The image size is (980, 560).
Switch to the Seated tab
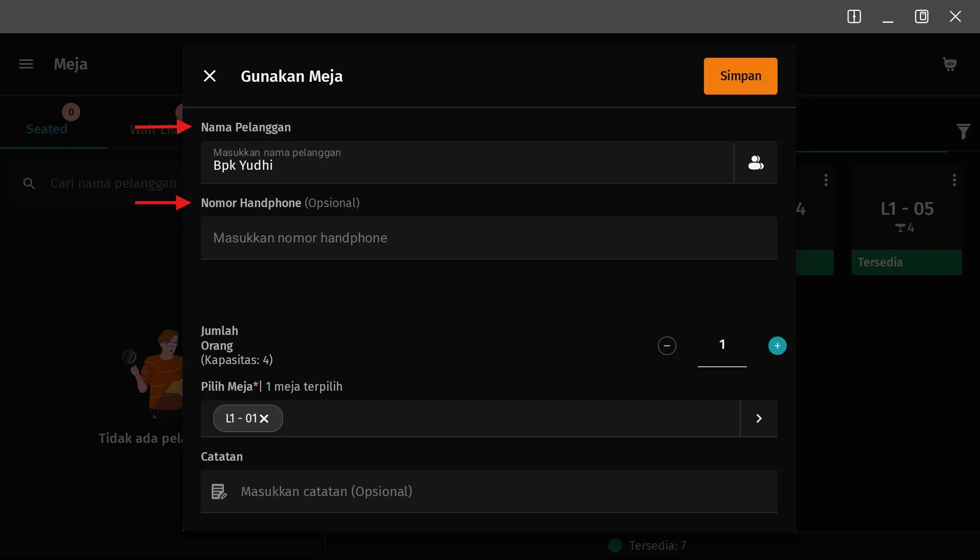click(x=47, y=129)
